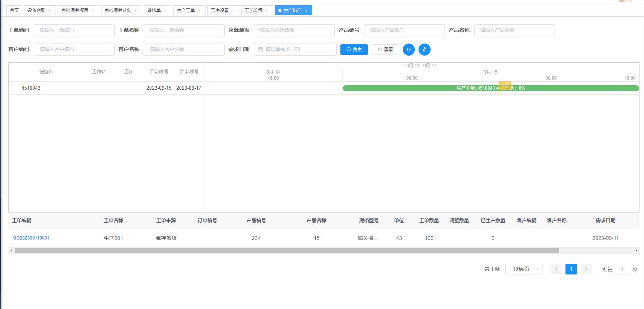Focus the 工单编码 input field

pyautogui.click(x=74, y=30)
